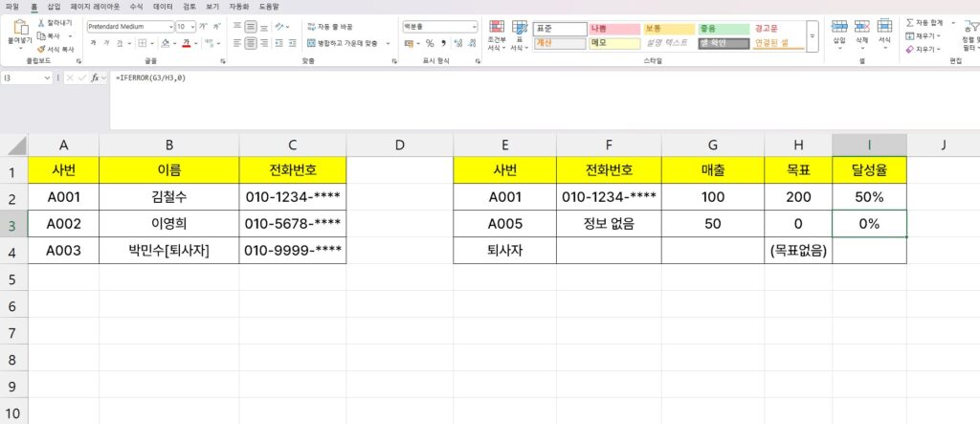980x424 pixels.
Task: Toggle wrap text (자동 줄 바꿈)
Action: pos(330,27)
